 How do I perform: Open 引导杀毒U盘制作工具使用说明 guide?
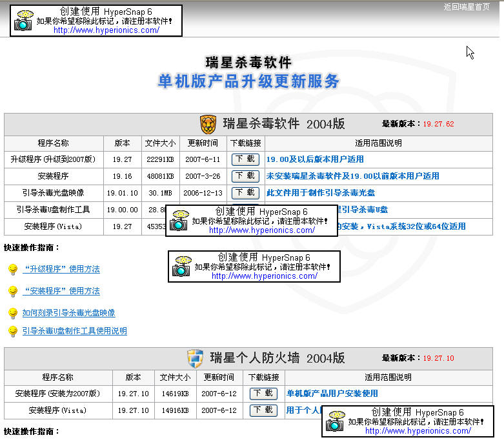click(75, 331)
